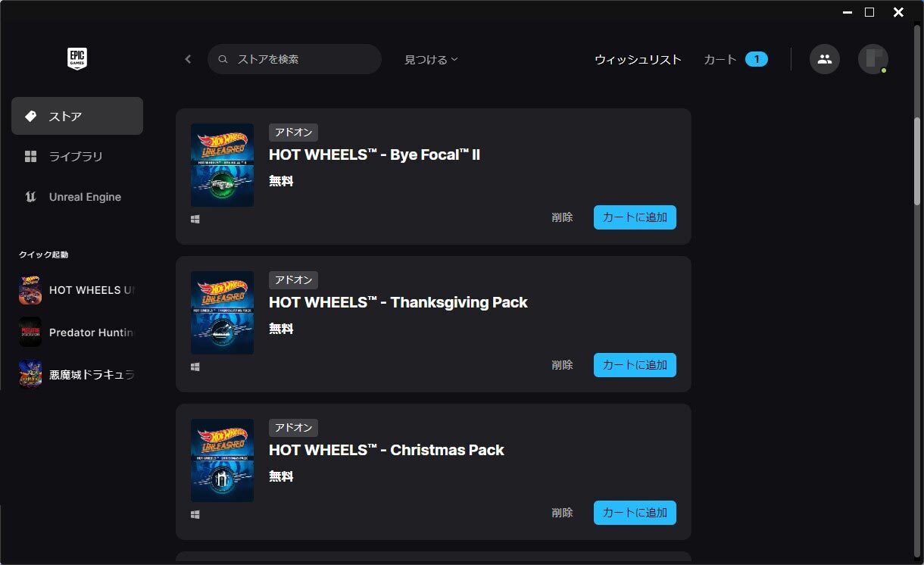This screenshot has height=565, width=924.
Task: Launch HOT WHEELS from the quick launch icon
Action: coord(30,290)
